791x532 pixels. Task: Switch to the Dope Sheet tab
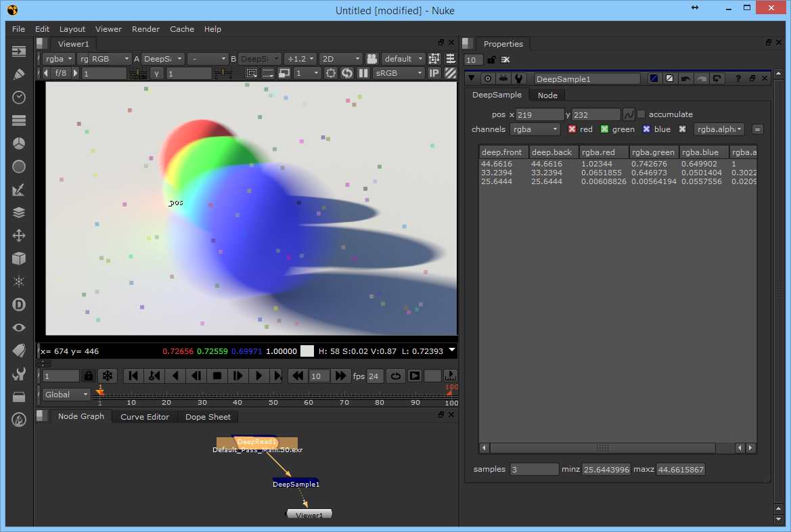[208, 417]
